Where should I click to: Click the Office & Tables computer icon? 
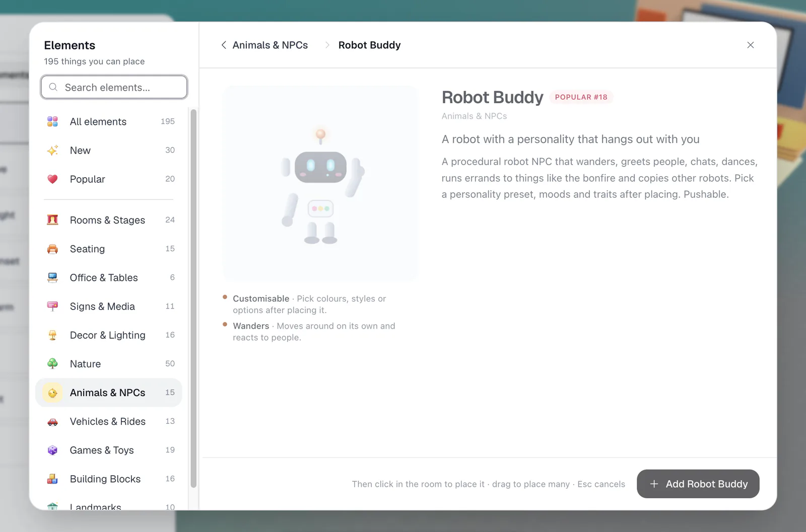tap(52, 277)
